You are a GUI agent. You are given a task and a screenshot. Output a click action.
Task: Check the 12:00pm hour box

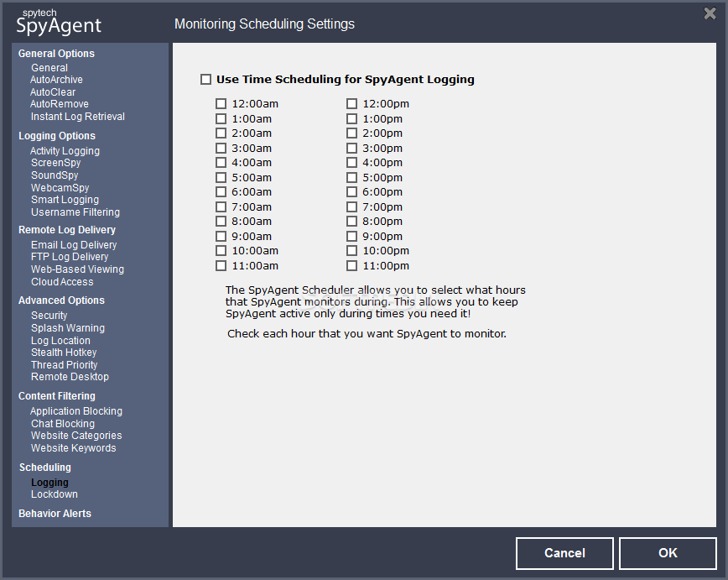click(x=352, y=103)
